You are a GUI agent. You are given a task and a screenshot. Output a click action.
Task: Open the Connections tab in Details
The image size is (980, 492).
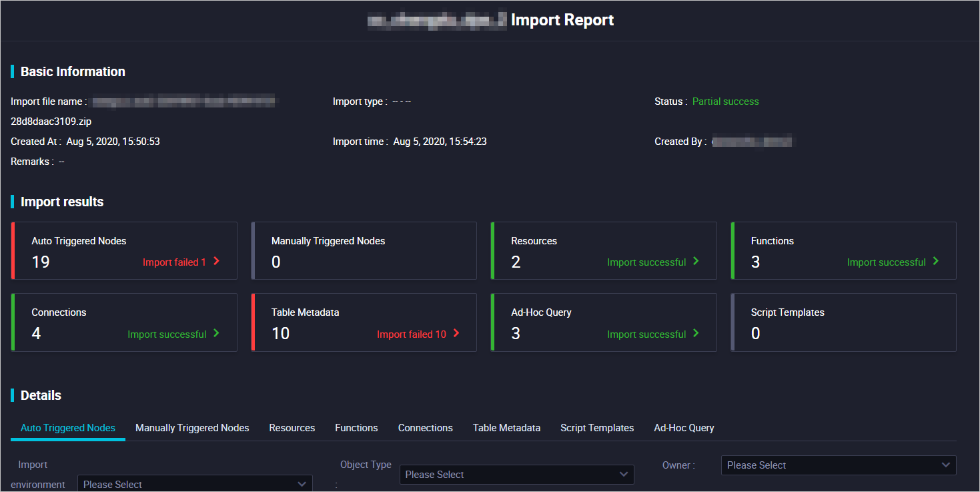(x=426, y=428)
